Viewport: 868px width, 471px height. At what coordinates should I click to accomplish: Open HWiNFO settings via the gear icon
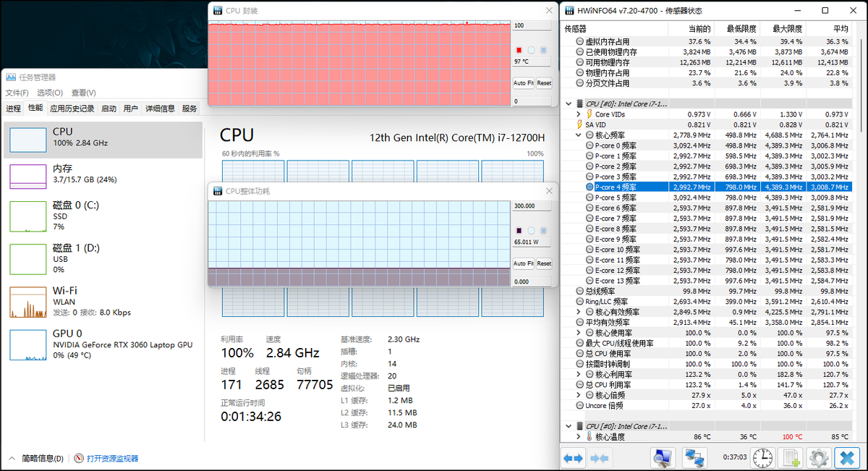[x=818, y=457]
